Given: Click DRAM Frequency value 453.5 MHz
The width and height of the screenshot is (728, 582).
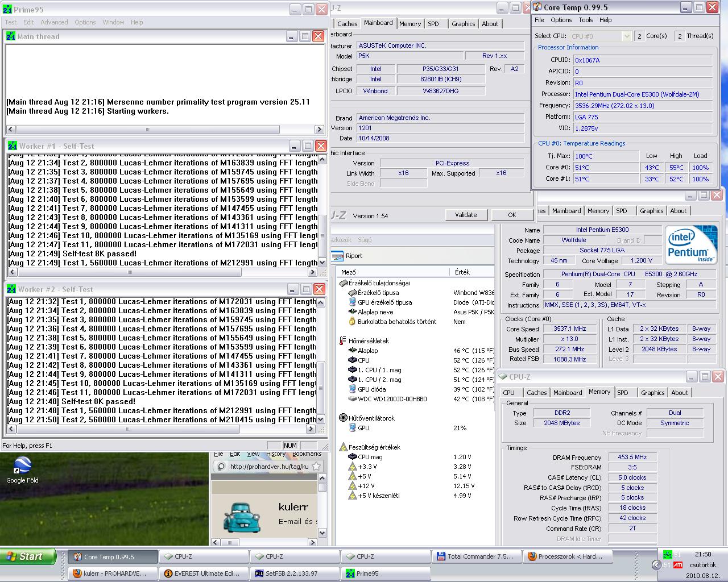Looking at the screenshot, I should 632,457.
